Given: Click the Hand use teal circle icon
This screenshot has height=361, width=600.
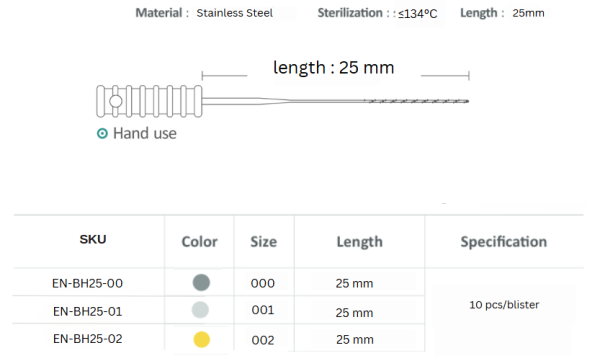Looking at the screenshot, I should 102,133.
